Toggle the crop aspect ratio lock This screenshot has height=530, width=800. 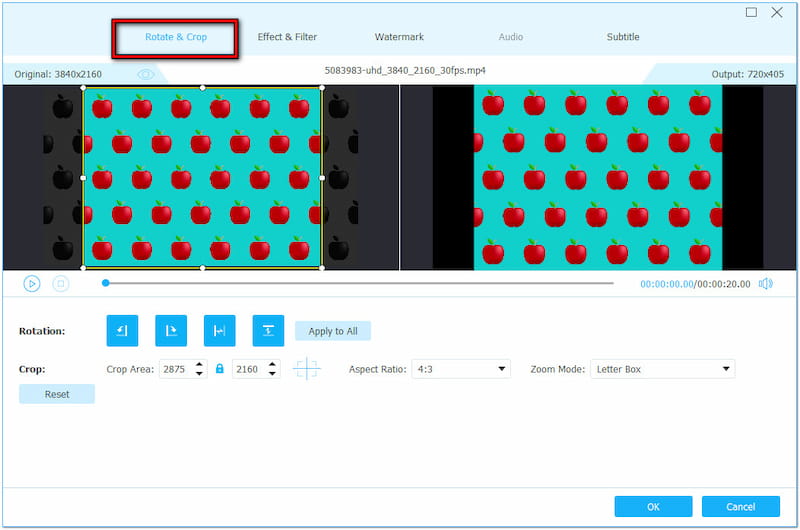pos(220,369)
